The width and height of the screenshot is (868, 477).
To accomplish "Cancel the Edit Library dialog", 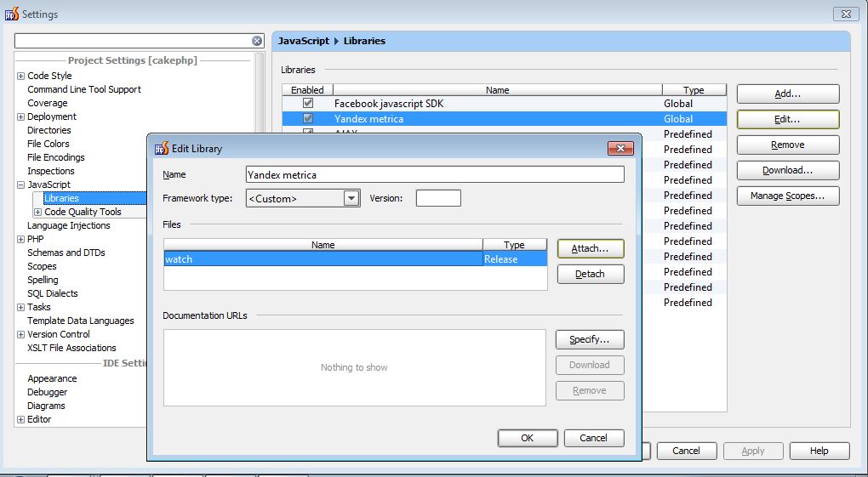I will click(x=593, y=438).
